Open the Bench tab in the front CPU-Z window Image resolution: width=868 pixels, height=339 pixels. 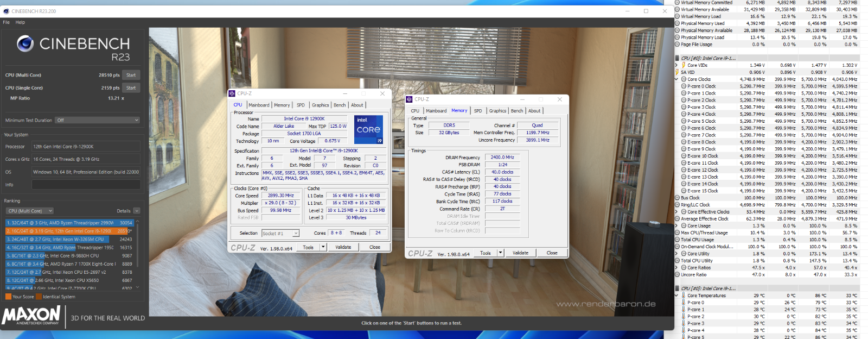point(340,105)
